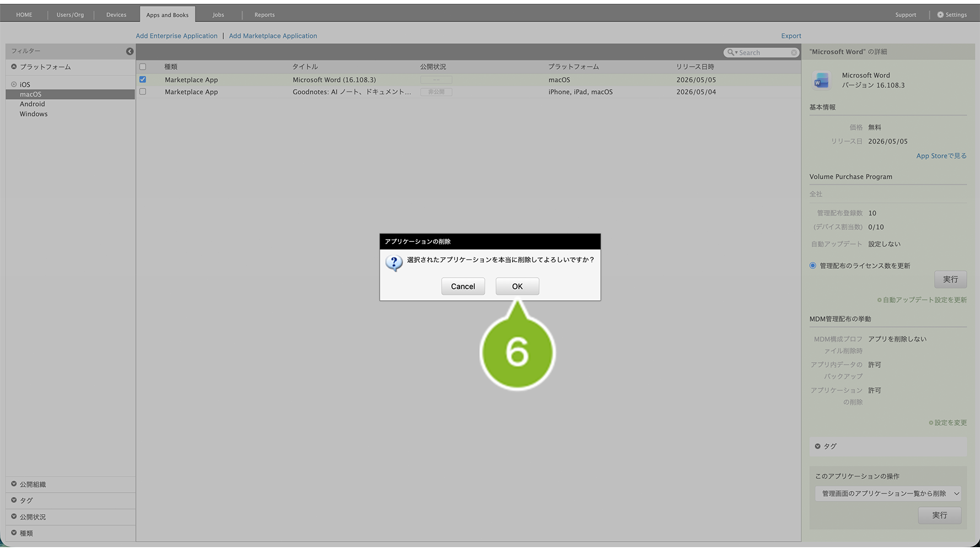980x551 pixels.
Task: Open the HOME tab
Action: tap(24, 15)
